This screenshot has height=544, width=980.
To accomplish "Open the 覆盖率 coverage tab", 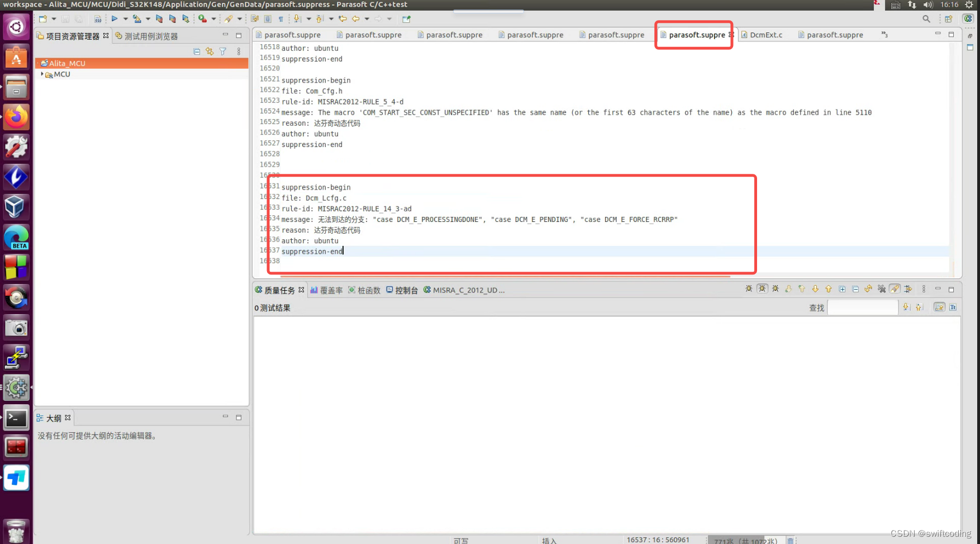I will tap(327, 290).
